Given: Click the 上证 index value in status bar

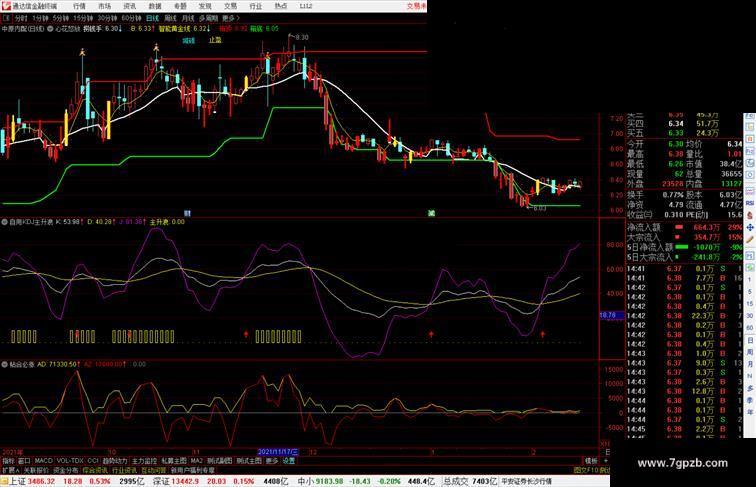Looking at the screenshot, I should [41, 481].
